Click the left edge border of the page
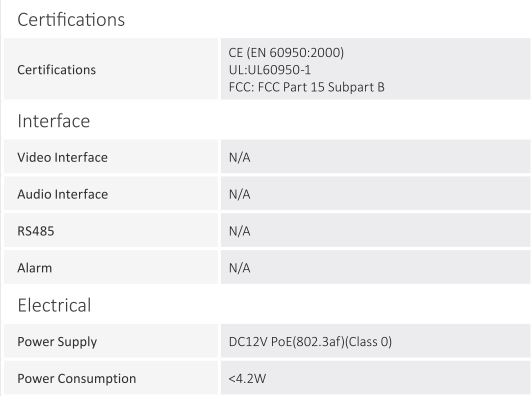This screenshot has height=396, width=531. pos(1,198)
